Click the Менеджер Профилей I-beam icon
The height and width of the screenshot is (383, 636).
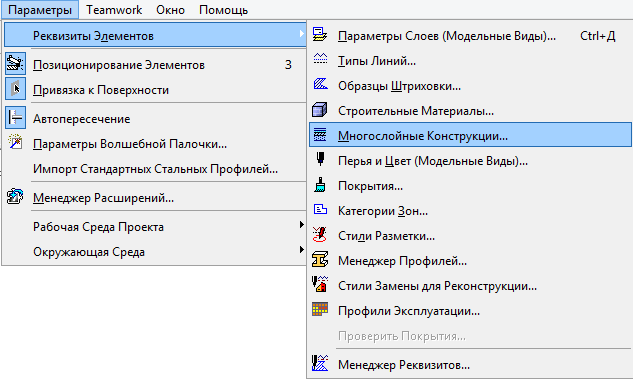320,260
